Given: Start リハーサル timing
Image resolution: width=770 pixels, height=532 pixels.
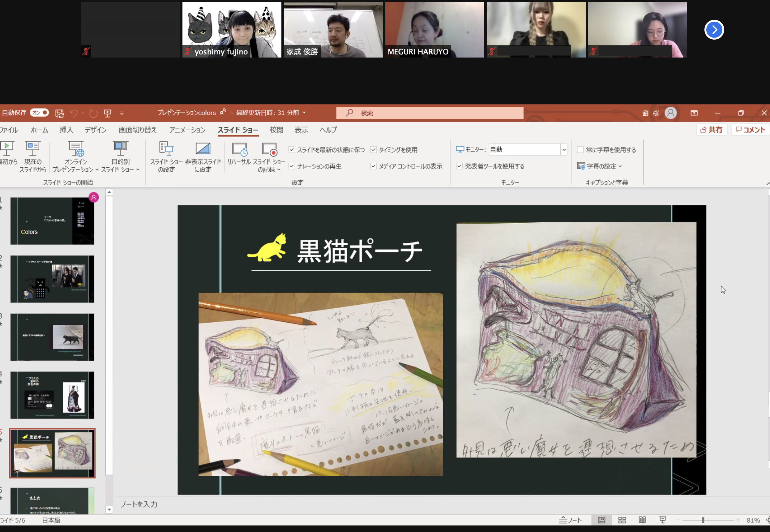Looking at the screenshot, I should [239, 153].
